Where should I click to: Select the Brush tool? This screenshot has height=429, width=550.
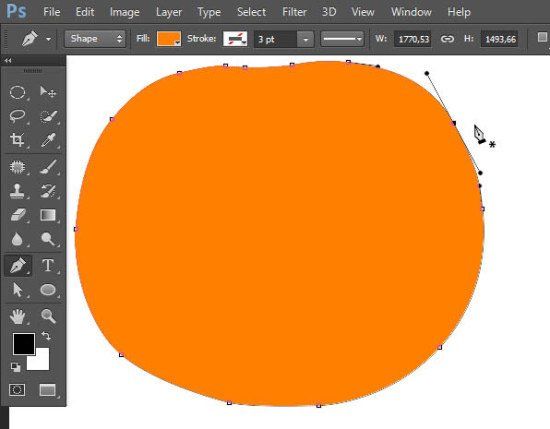click(x=48, y=167)
